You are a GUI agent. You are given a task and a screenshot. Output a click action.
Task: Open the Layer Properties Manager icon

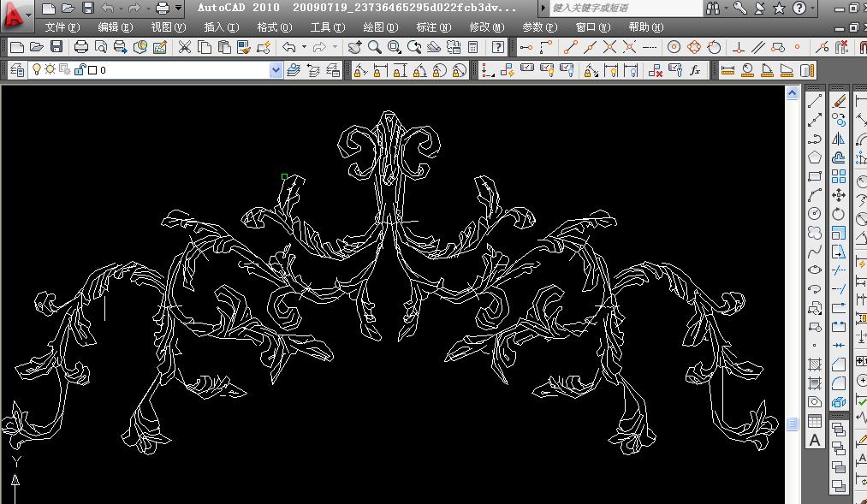16,70
